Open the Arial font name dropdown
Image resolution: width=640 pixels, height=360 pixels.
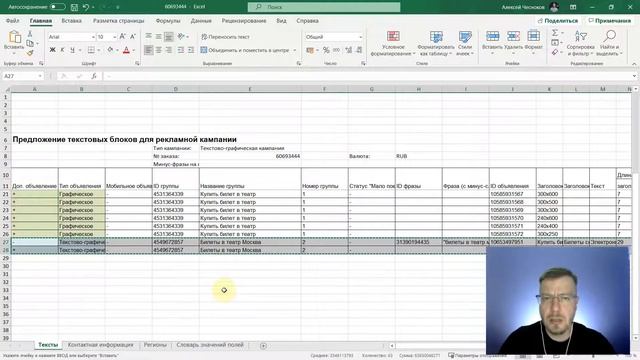coord(93,37)
